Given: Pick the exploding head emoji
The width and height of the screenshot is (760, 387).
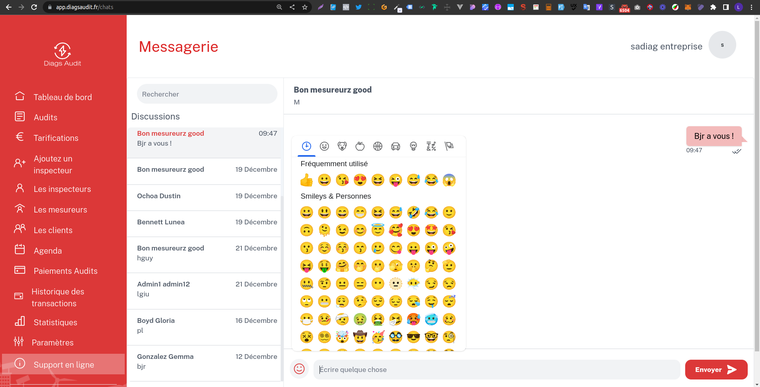Looking at the screenshot, I should 342,337.
